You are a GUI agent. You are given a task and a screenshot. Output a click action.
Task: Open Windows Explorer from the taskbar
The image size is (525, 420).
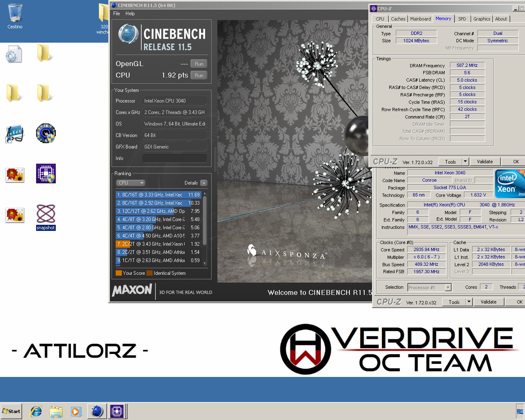56,411
